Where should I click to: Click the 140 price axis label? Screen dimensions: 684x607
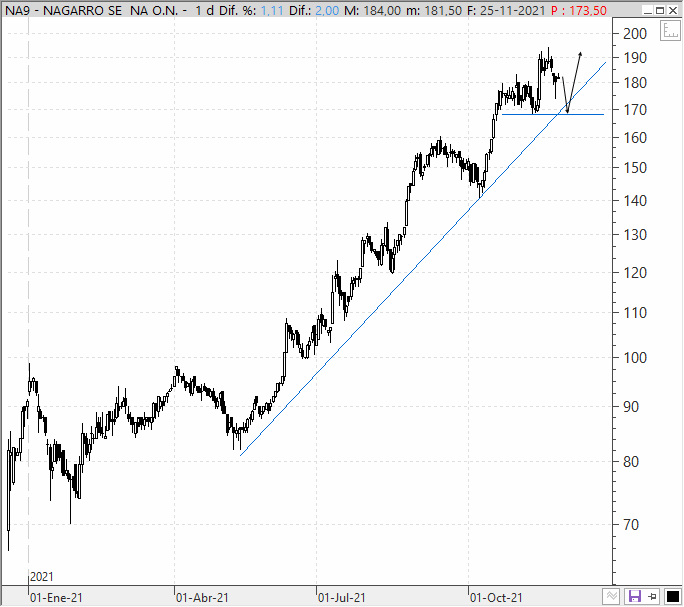click(634, 201)
